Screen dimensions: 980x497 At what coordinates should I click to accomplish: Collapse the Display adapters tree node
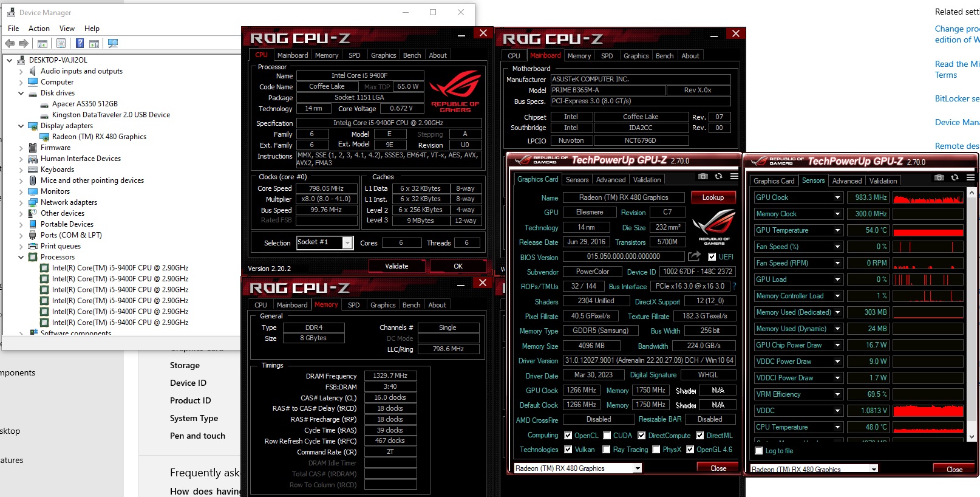pyautogui.click(x=21, y=126)
